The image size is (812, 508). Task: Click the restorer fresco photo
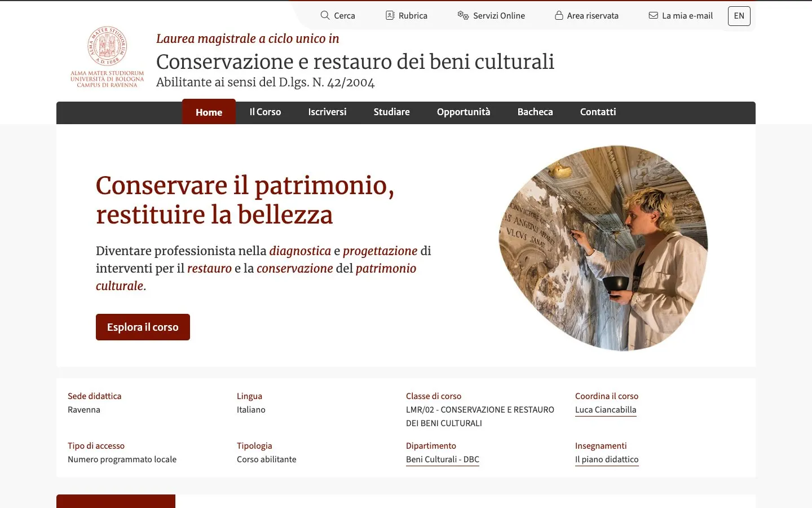tap(603, 248)
